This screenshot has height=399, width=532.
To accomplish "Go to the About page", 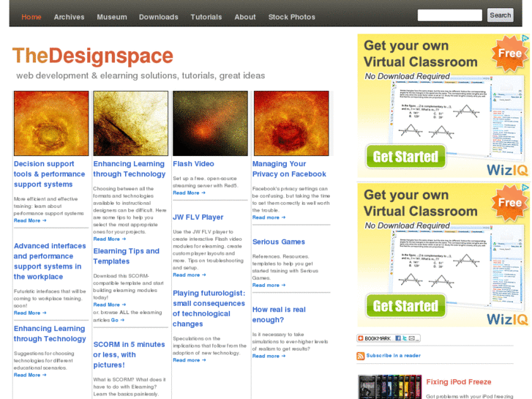I will 245,17.
